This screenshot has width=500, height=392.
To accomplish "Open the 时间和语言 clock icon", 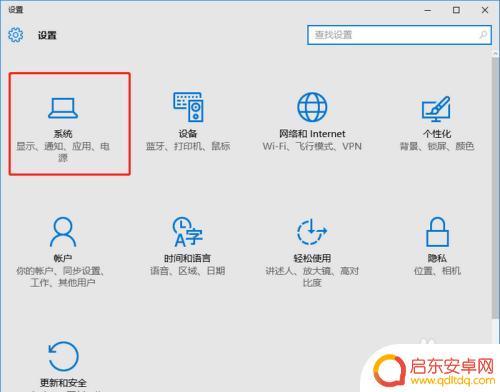I will [187, 232].
